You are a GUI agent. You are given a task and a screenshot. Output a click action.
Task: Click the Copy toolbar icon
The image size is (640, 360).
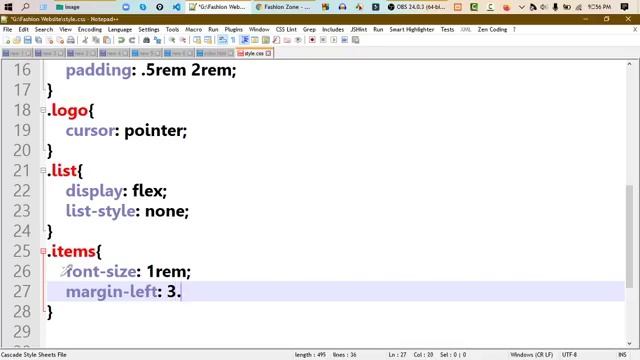point(96,40)
